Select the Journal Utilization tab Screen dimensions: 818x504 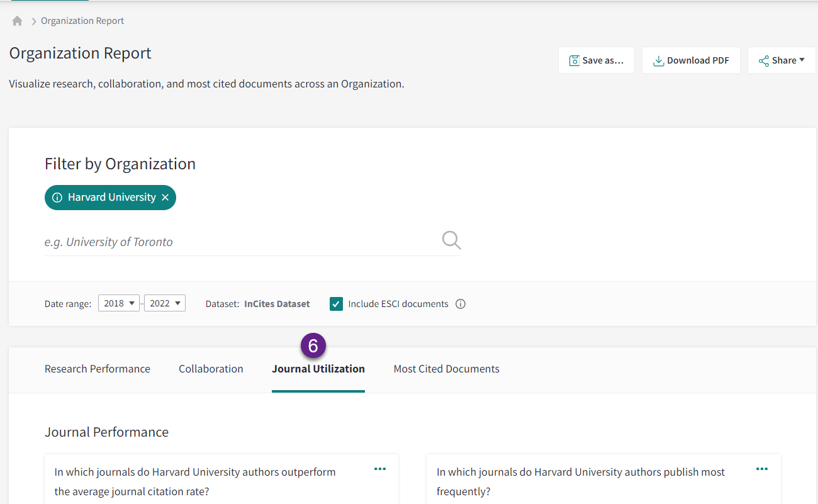click(x=318, y=369)
